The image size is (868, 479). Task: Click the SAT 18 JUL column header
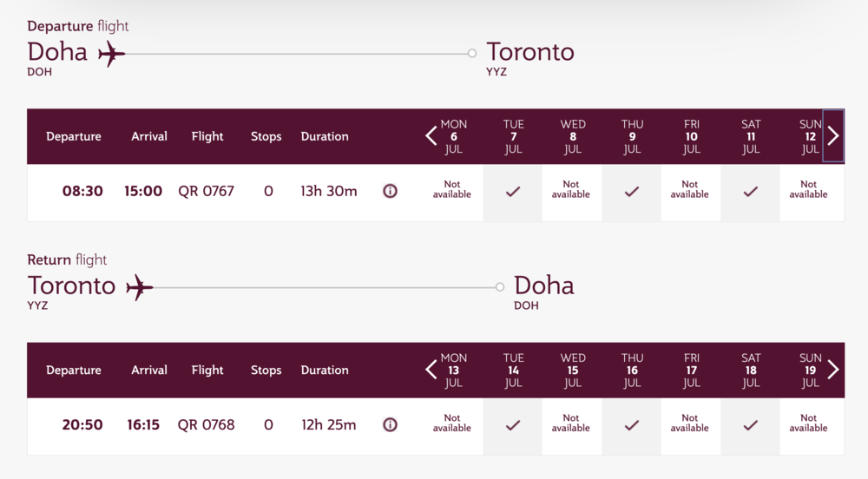[x=751, y=371]
